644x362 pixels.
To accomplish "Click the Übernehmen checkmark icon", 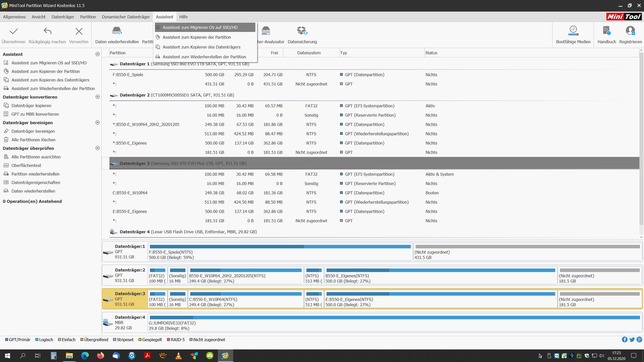I will point(13,32).
